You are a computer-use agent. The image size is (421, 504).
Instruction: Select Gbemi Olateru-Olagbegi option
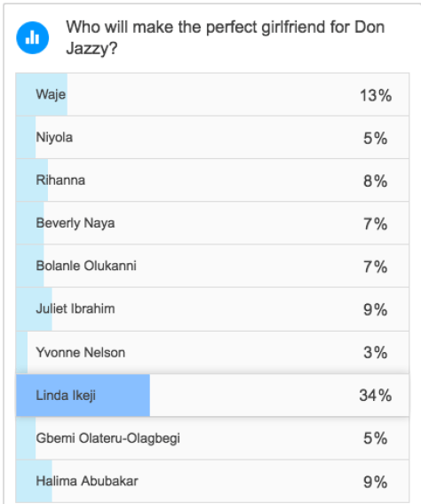pos(212,438)
